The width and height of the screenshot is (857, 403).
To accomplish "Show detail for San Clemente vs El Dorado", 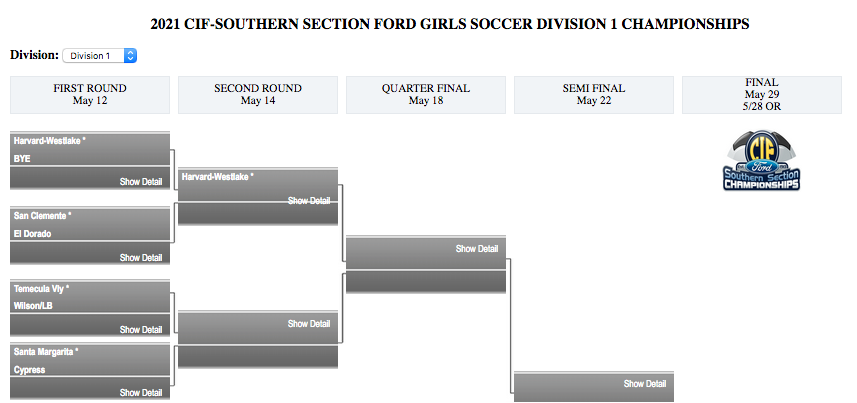I will tap(141, 258).
